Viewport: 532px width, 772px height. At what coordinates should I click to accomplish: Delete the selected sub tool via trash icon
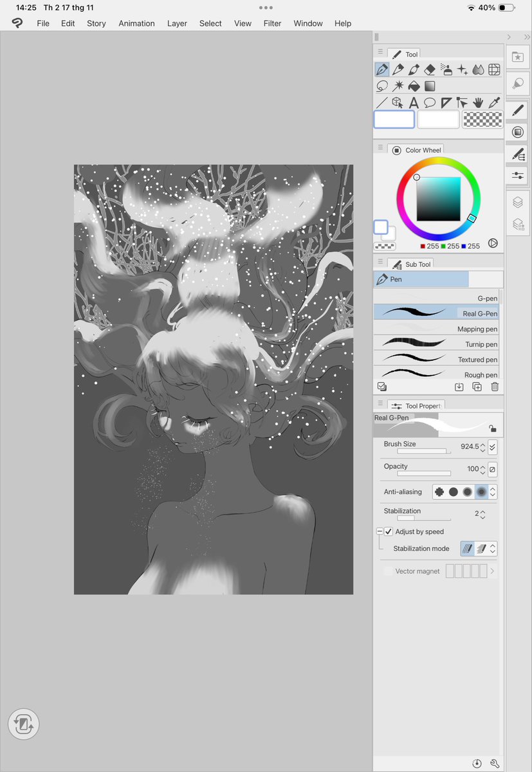coord(494,386)
